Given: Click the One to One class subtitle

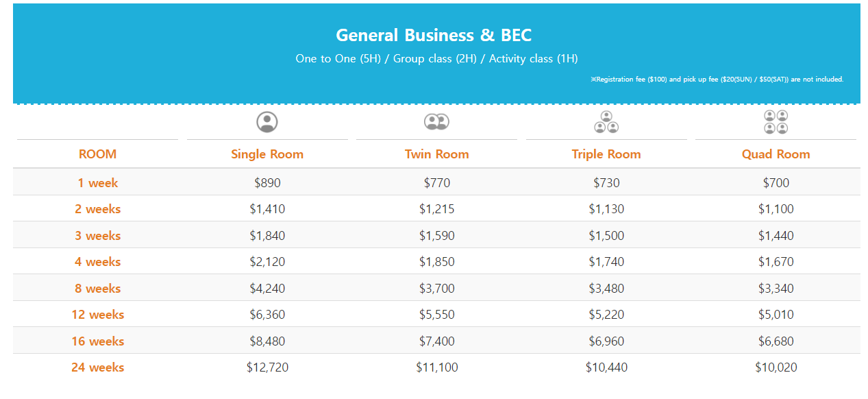Looking at the screenshot, I should coord(436,59).
